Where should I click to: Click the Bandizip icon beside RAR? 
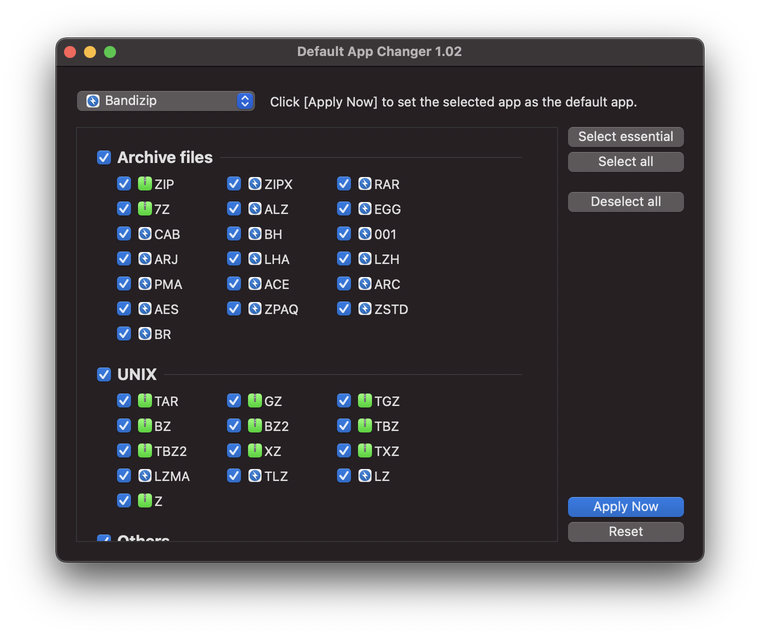(364, 184)
